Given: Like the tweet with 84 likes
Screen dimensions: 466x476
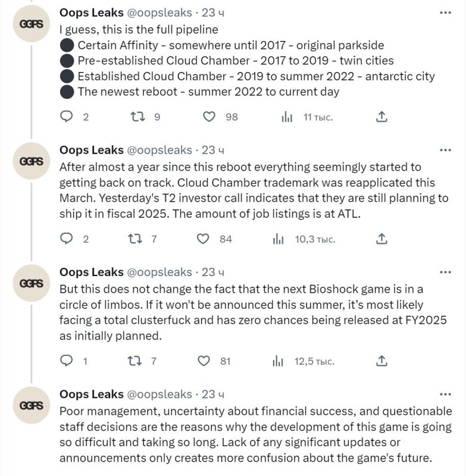Looking at the screenshot, I should (x=203, y=239).
